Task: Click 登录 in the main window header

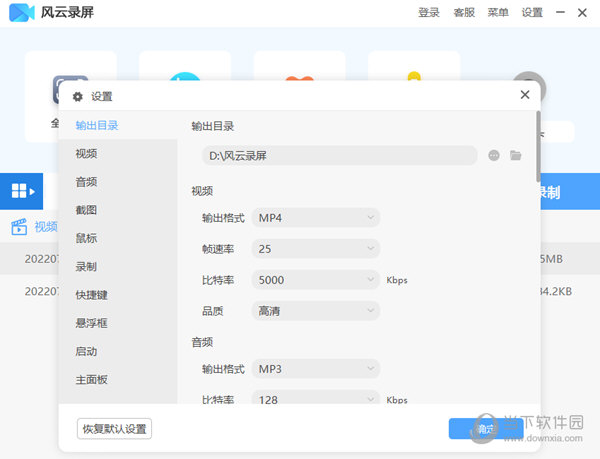Action: tap(429, 13)
